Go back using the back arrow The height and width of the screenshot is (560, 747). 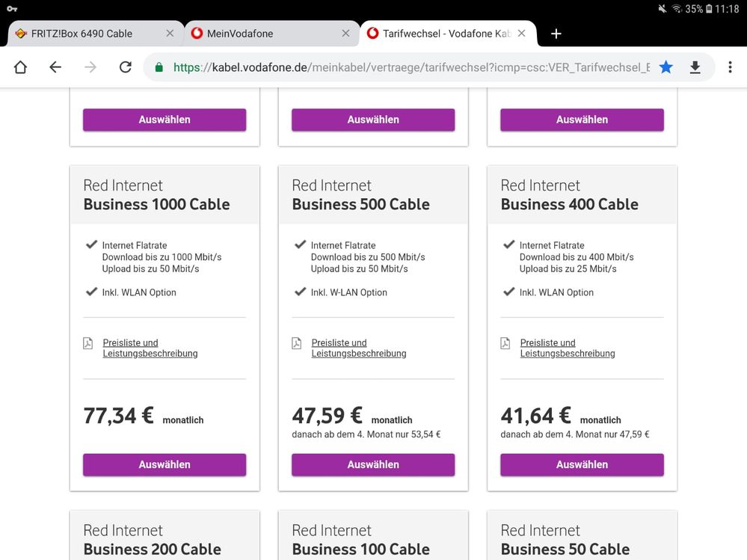point(55,67)
